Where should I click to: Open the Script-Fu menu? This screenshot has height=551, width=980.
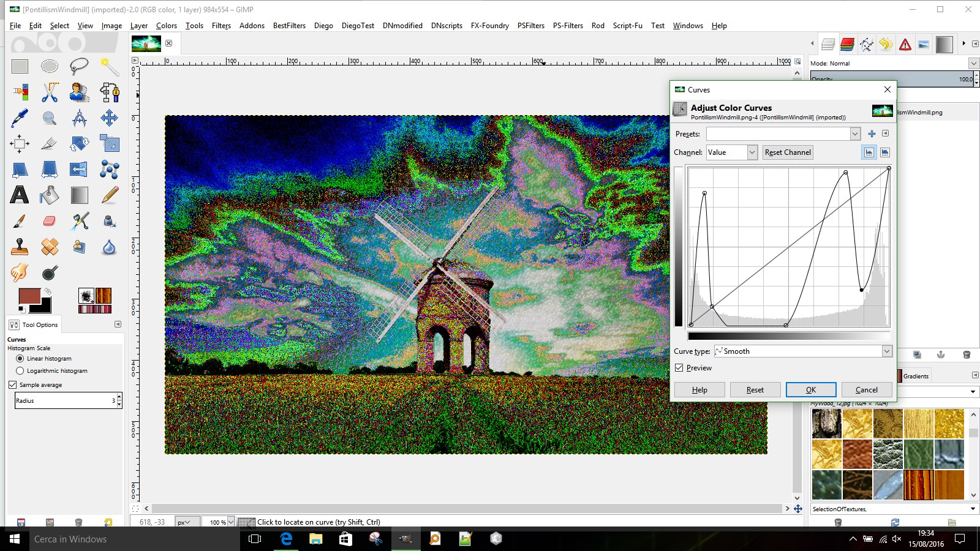628,26
